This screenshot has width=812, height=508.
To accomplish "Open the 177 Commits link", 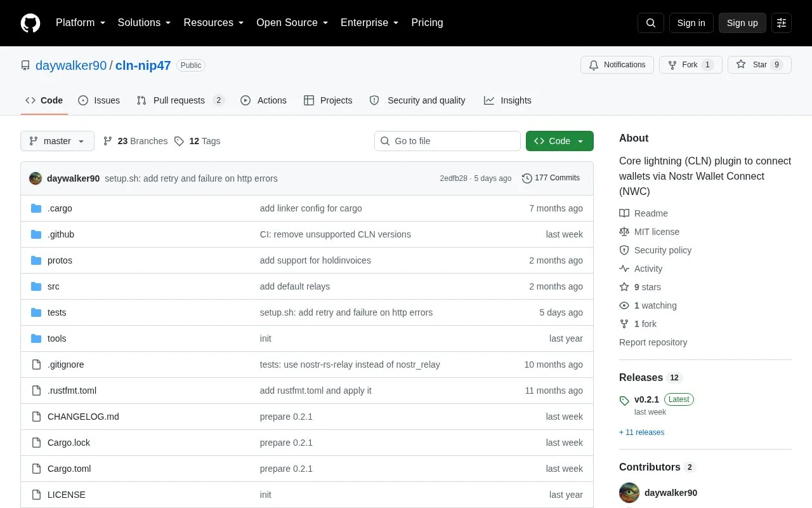I will click(551, 178).
